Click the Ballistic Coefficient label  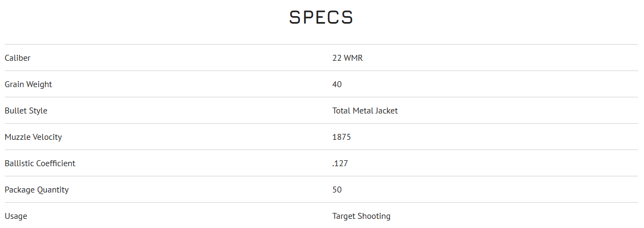coord(40,163)
